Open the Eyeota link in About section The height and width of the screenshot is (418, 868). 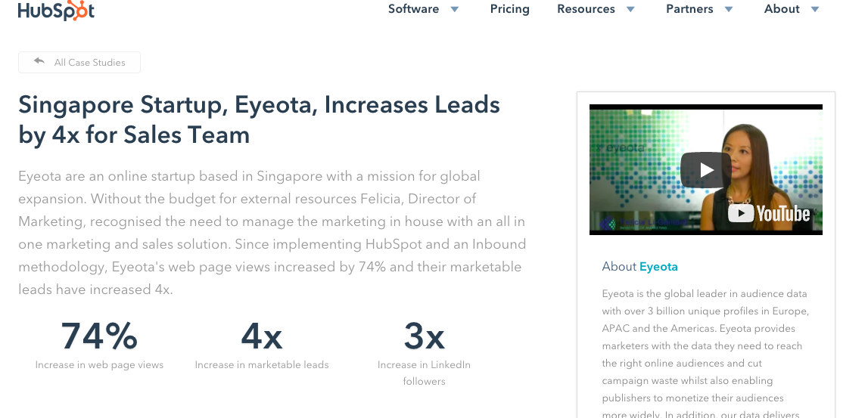tap(658, 267)
